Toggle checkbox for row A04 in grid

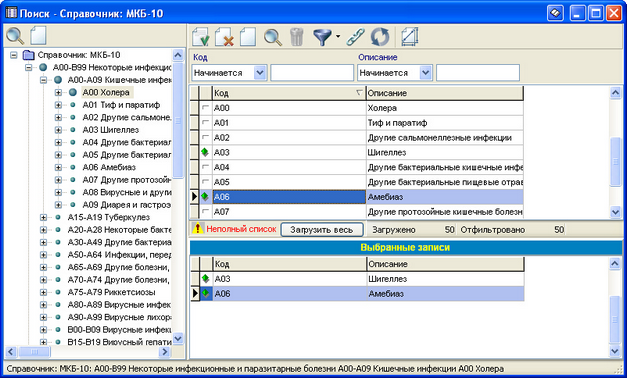206,167
